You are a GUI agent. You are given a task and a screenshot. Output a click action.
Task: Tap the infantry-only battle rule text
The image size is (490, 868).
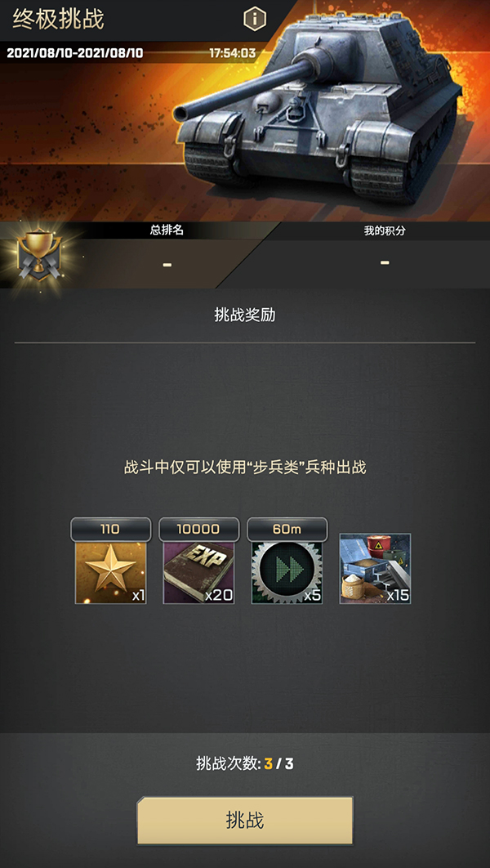click(245, 468)
